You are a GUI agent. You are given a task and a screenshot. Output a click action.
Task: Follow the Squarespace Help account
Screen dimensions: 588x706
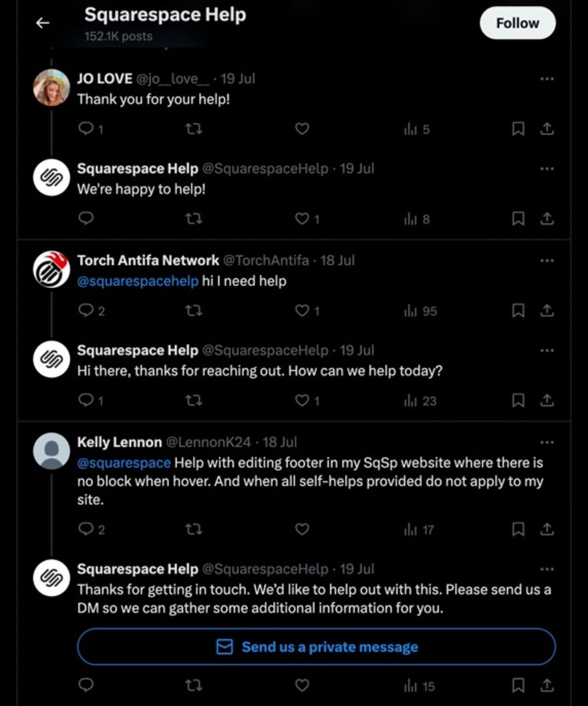click(x=517, y=22)
